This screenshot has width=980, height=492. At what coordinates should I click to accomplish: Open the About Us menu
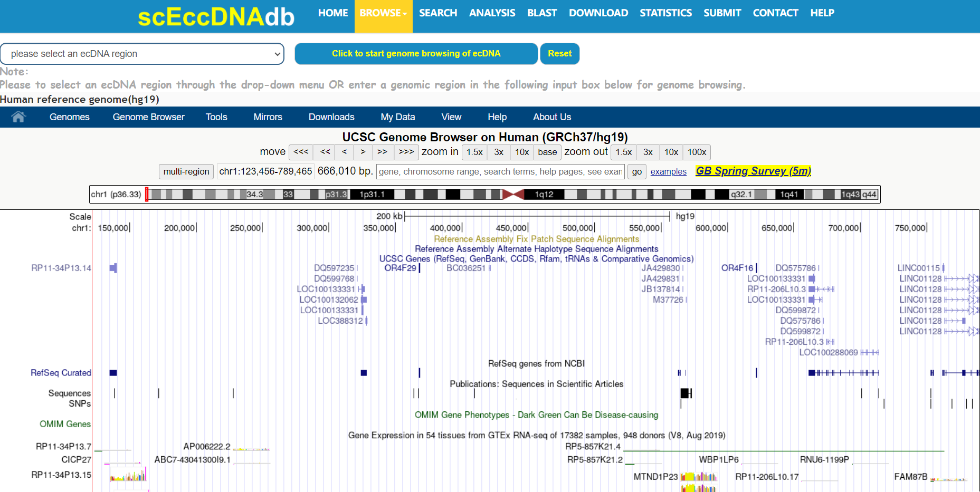(x=552, y=117)
